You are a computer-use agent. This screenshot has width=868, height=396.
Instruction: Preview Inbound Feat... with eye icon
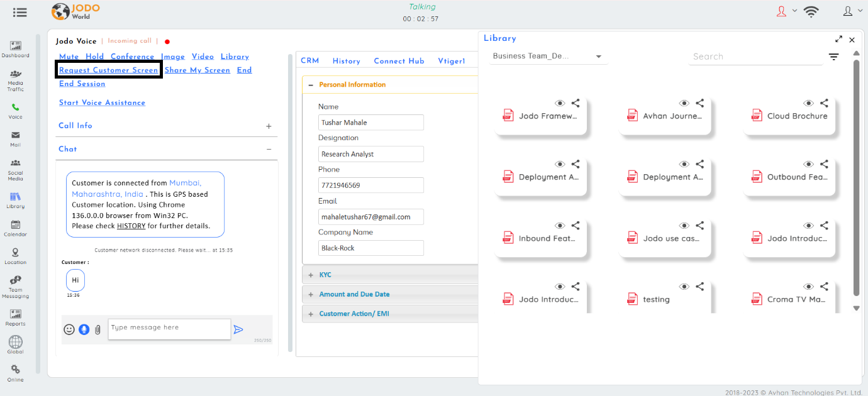[560, 226]
